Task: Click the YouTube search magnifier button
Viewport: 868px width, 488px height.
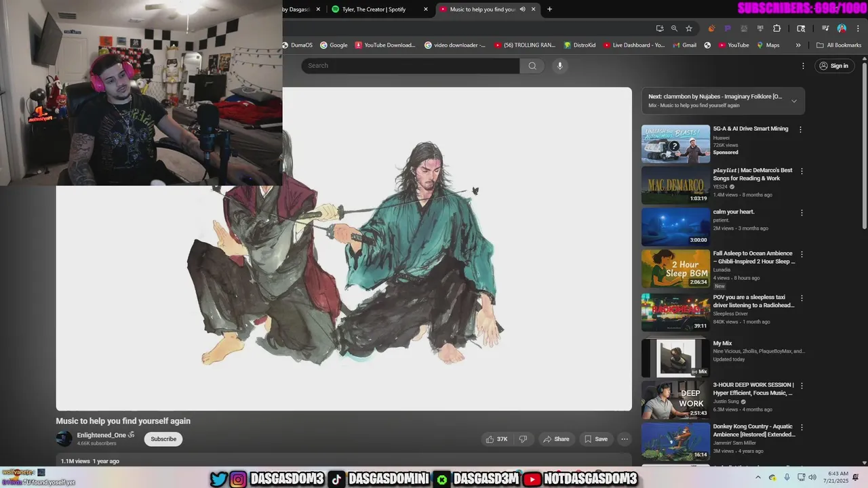Action: [532, 66]
